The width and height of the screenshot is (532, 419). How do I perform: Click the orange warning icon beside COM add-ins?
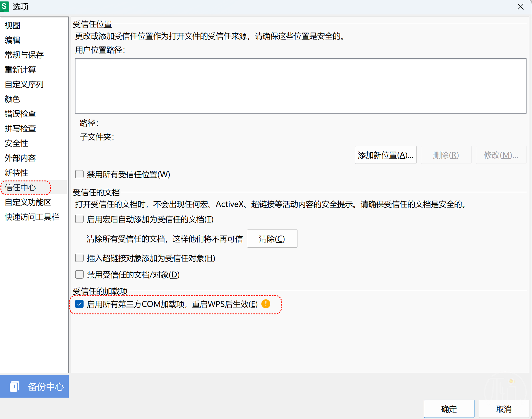coord(266,304)
